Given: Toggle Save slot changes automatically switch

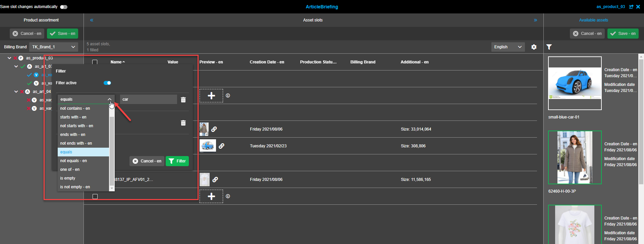Looking at the screenshot, I should click(x=64, y=7).
